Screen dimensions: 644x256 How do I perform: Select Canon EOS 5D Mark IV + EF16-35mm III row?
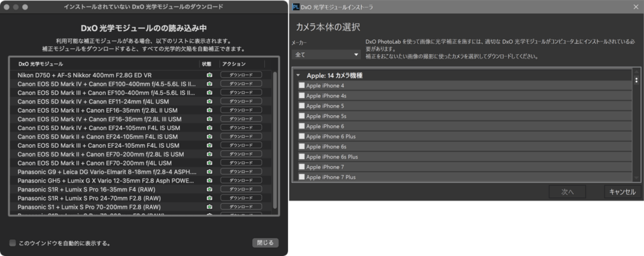click(141, 119)
